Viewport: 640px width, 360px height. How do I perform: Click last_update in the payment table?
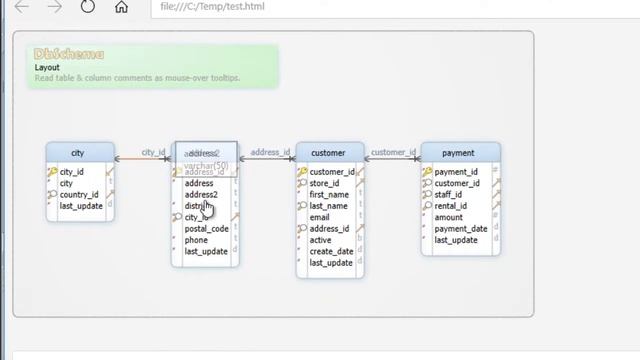tap(456, 240)
